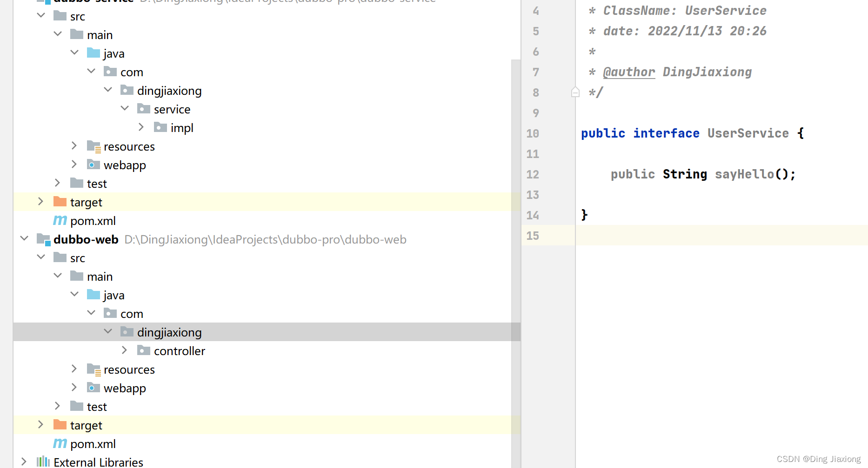Collapse the com package in dubbo-service

click(91, 71)
